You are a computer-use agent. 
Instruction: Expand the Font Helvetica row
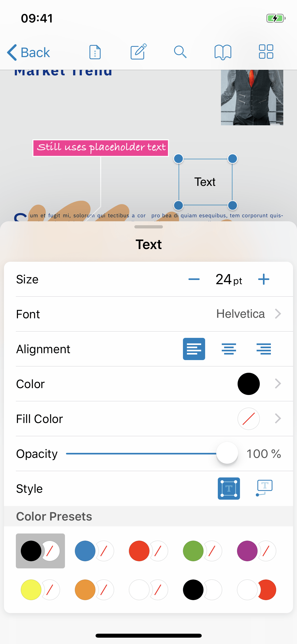pyautogui.click(x=248, y=314)
